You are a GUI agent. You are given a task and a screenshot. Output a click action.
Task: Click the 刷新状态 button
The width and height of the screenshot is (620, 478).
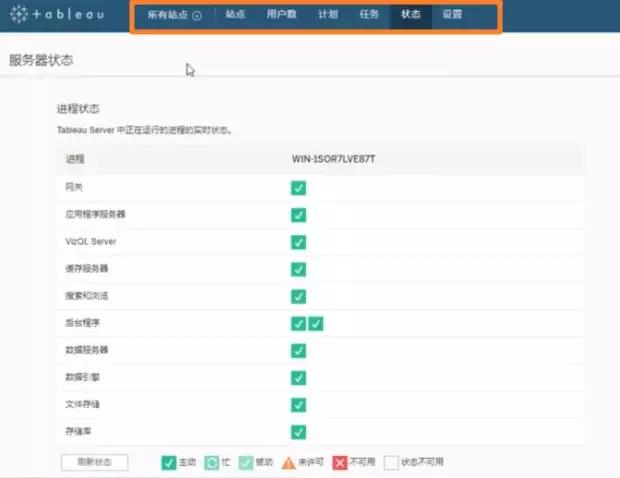click(94, 462)
